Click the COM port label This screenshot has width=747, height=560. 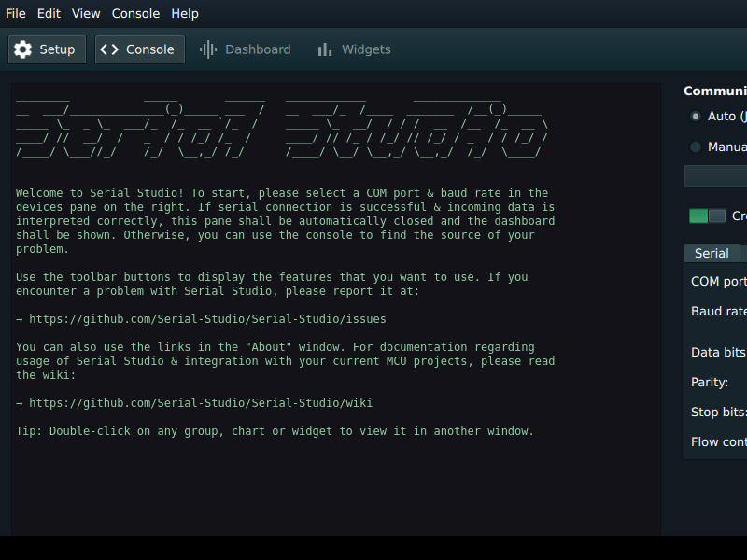coord(719,282)
